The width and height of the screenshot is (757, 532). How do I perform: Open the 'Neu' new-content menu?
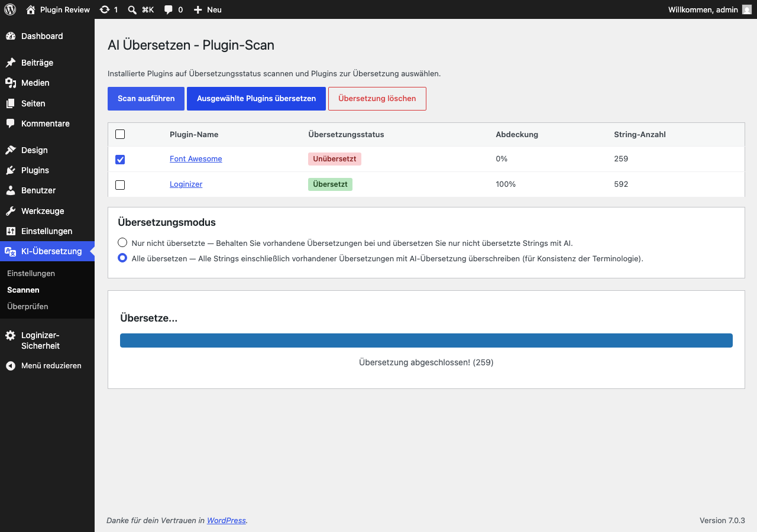(x=208, y=9)
